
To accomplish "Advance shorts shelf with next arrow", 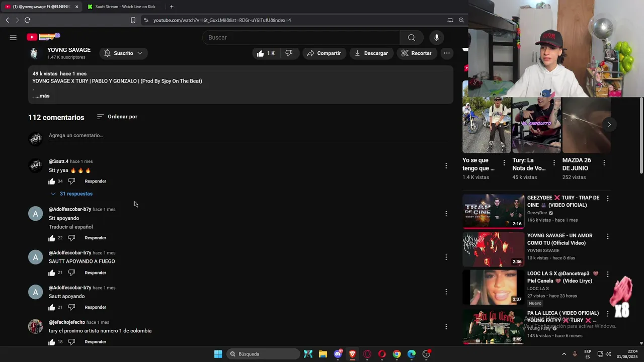I will (609, 124).
